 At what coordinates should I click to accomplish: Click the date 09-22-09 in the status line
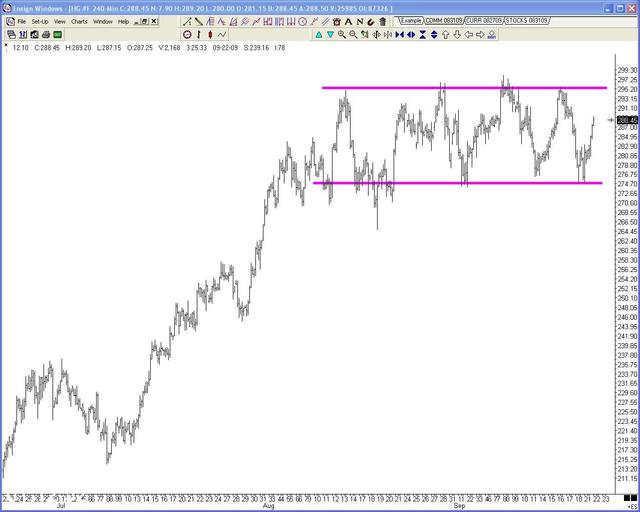click(225, 48)
